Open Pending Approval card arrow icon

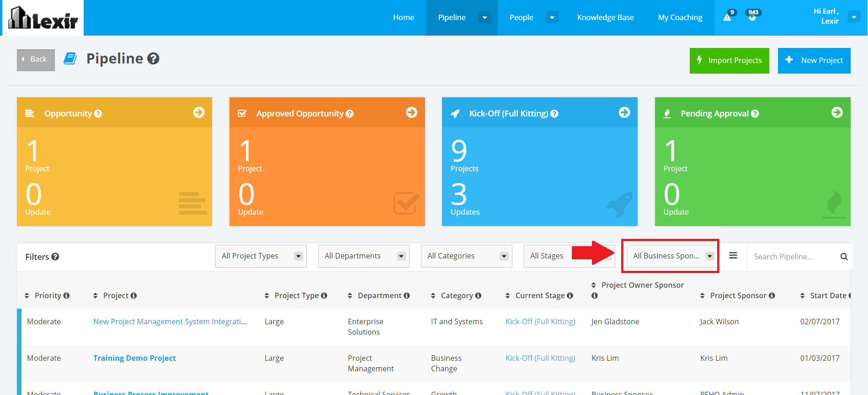coord(837,112)
